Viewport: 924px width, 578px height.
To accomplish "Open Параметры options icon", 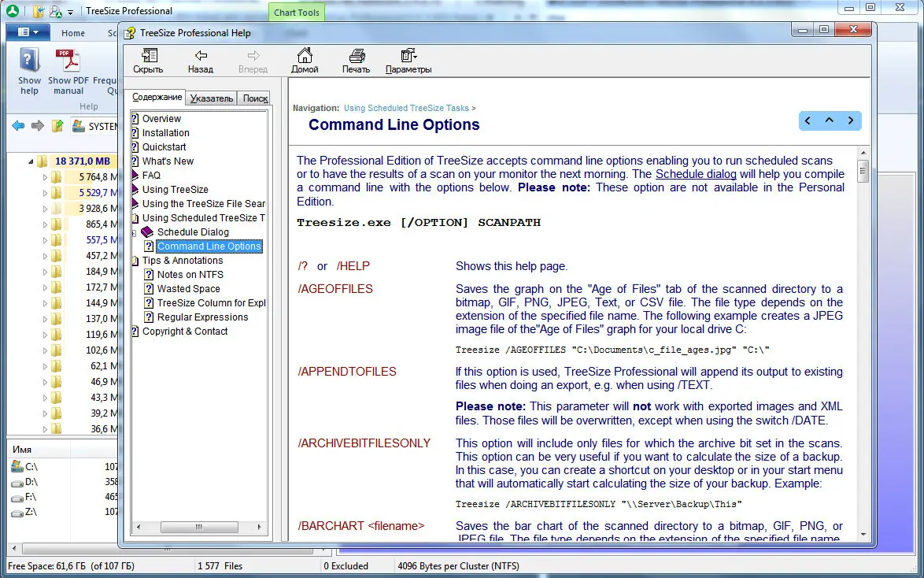I will [408, 55].
